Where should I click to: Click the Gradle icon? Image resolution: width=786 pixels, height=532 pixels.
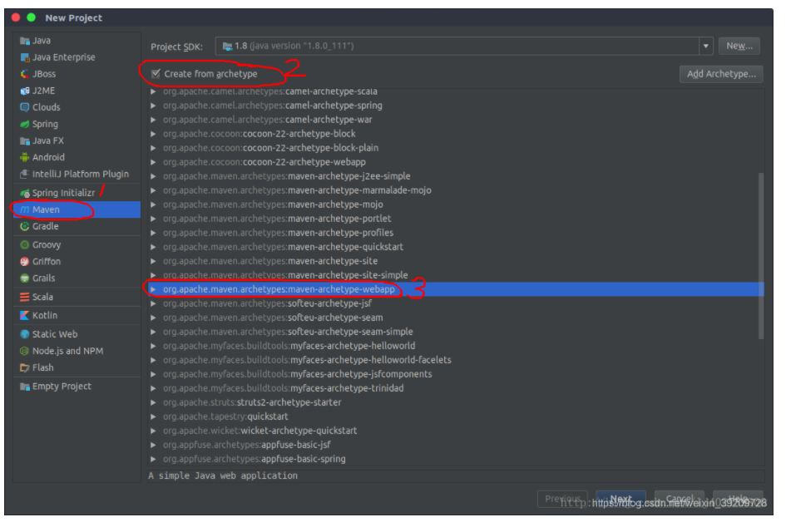25,227
